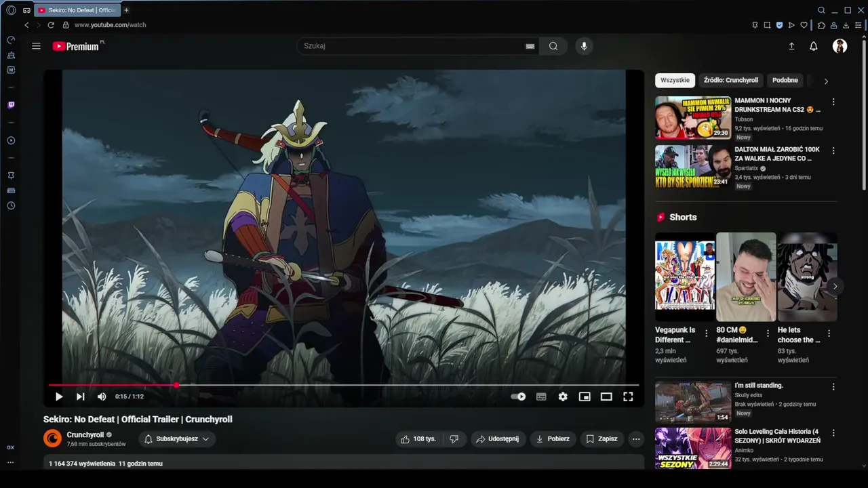
Task: Go back with the browser back arrow
Action: [x=26, y=25]
